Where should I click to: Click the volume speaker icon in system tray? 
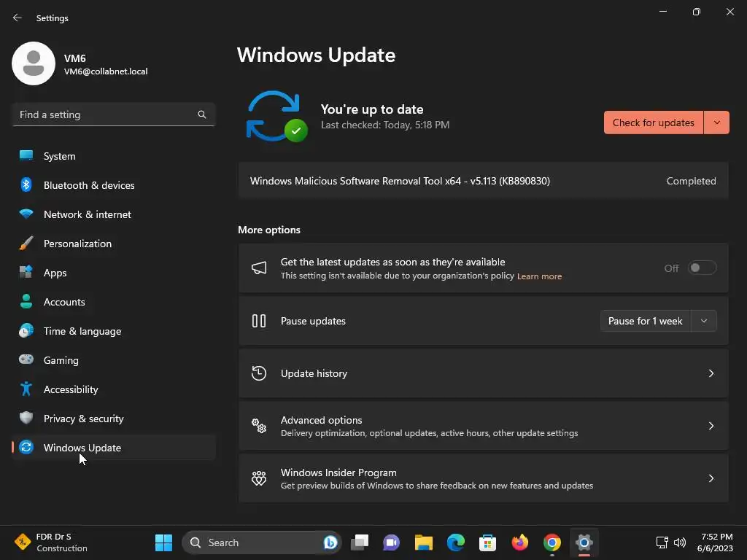coord(680,542)
